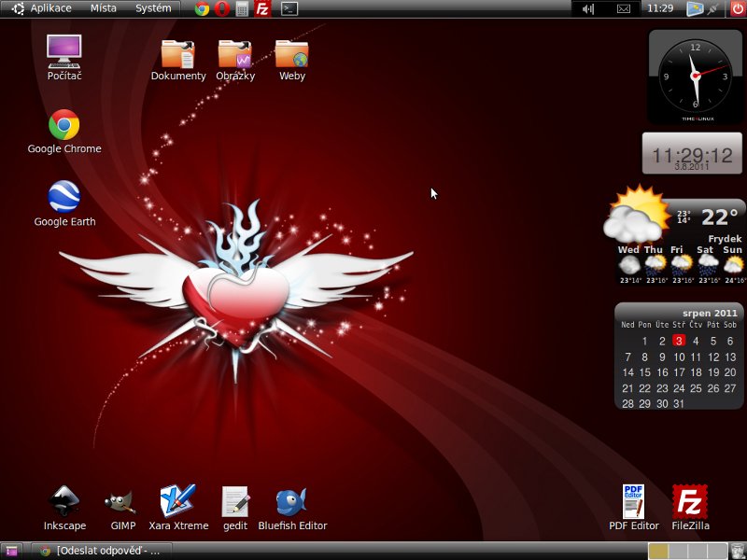Screen dimensions: 747x560
Task: Expand the Systém menu
Action: pos(153,8)
